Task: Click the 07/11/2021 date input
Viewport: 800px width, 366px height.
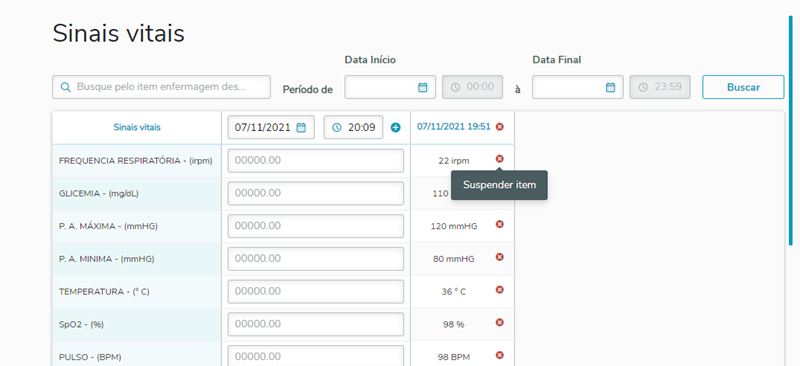Action: [x=271, y=128]
